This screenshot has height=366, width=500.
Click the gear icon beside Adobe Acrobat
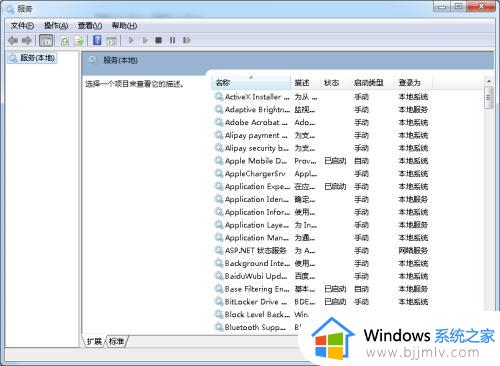pyautogui.click(x=219, y=123)
